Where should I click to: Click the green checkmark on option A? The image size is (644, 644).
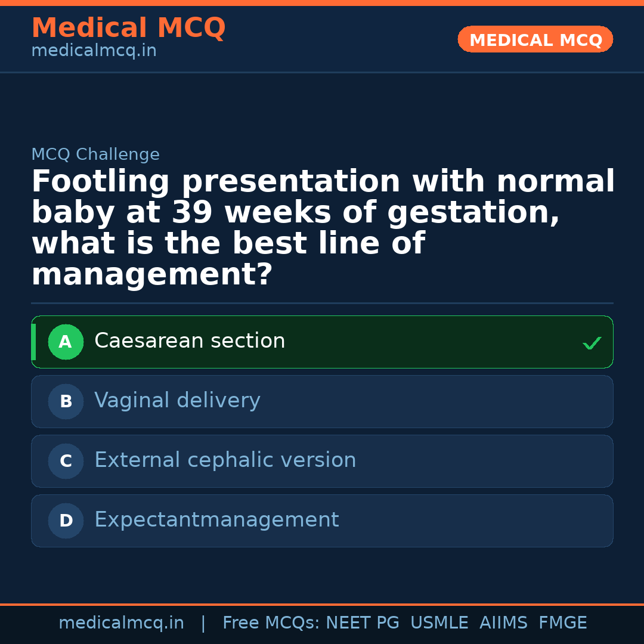(x=592, y=343)
